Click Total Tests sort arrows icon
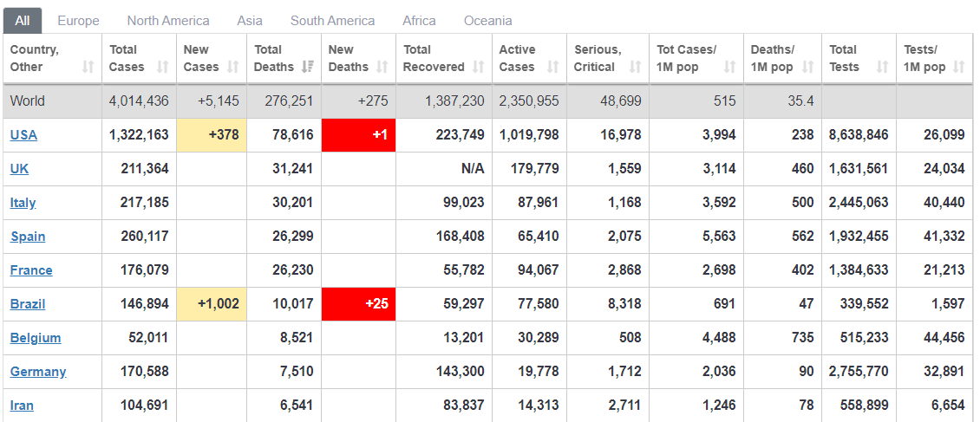Image resolution: width=980 pixels, height=422 pixels. [883, 67]
